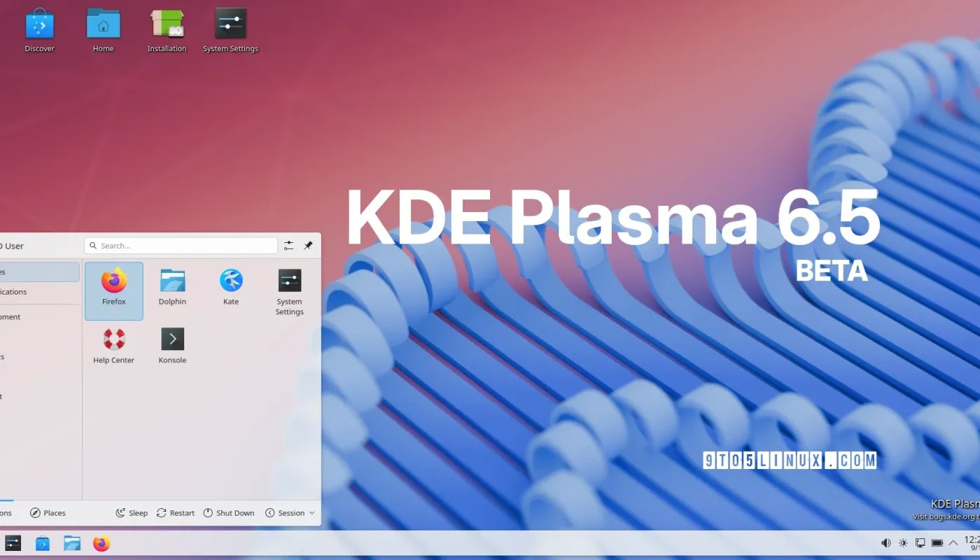This screenshot has width=980, height=560.
Task: Open the Discover icon in the taskbar
Action: pos(43,543)
